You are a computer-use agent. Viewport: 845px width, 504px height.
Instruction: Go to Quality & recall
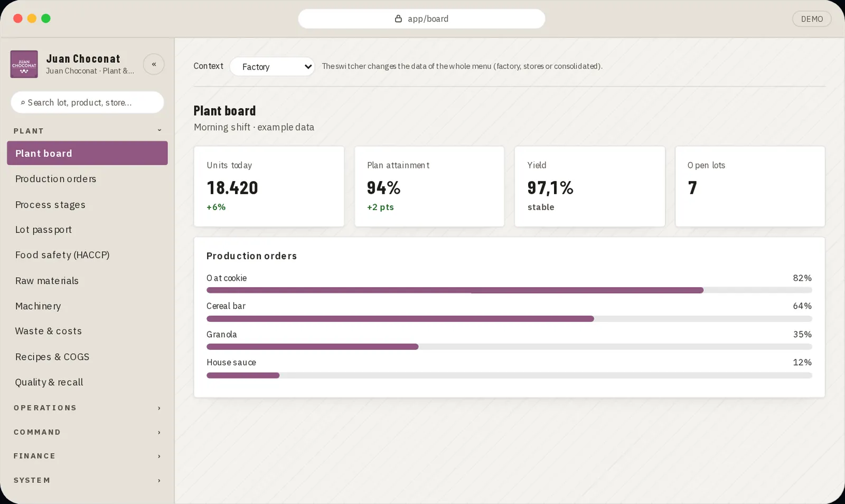coord(87,382)
